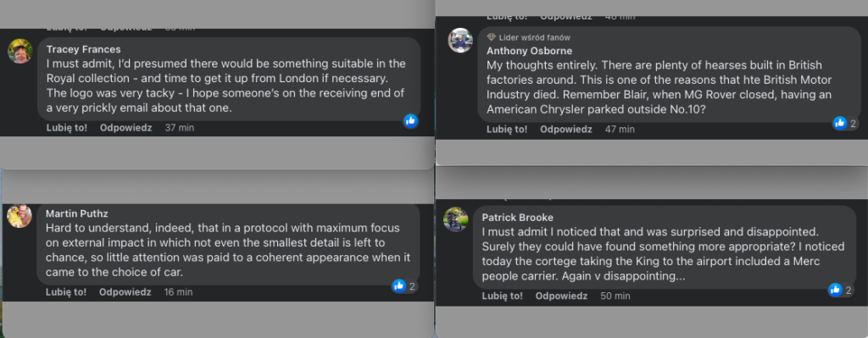Viewport: 868px width, 338px height.
Task: Click the top fan diamond badge icon
Action: [491, 37]
